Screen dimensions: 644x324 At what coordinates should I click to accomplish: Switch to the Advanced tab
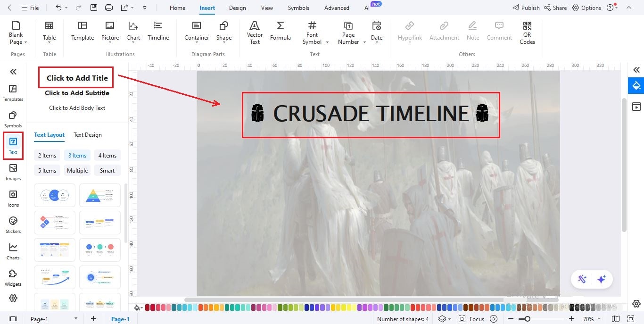[x=337, y=8]
